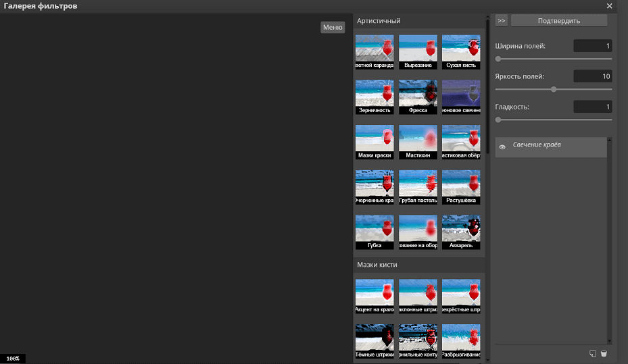Pick the underpainting filter left of Акварель
The image size is (628, 364).
point(418,232)
